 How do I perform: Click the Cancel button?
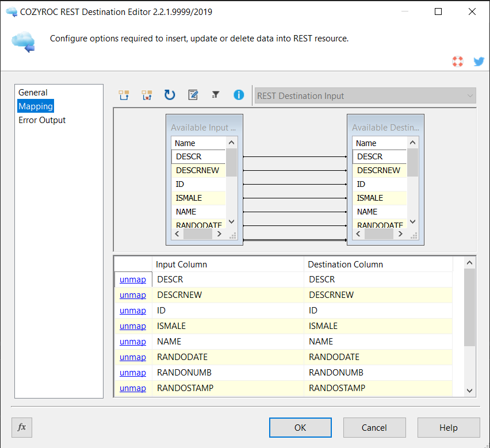coord(374,427)
